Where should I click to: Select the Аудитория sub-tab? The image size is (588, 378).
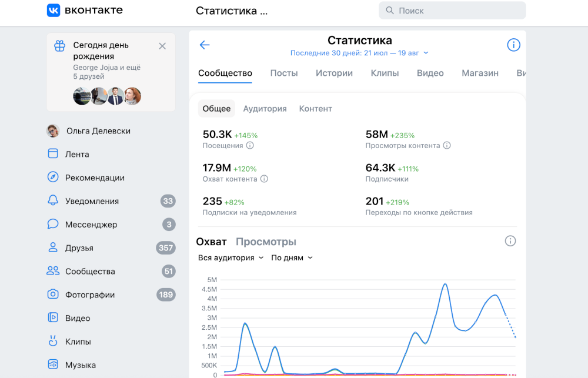pos(265,109)
